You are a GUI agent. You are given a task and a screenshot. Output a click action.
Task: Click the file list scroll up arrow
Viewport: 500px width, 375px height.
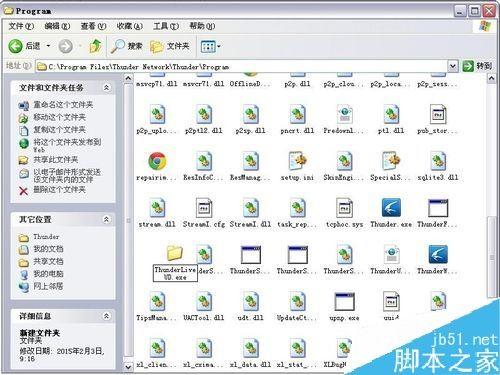coord(492,78)
